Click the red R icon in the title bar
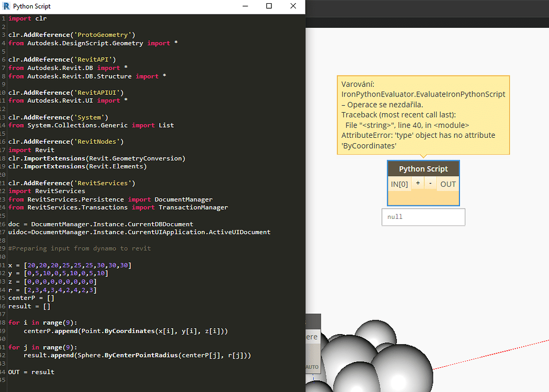The image size is (549, 392). (7, 6)
